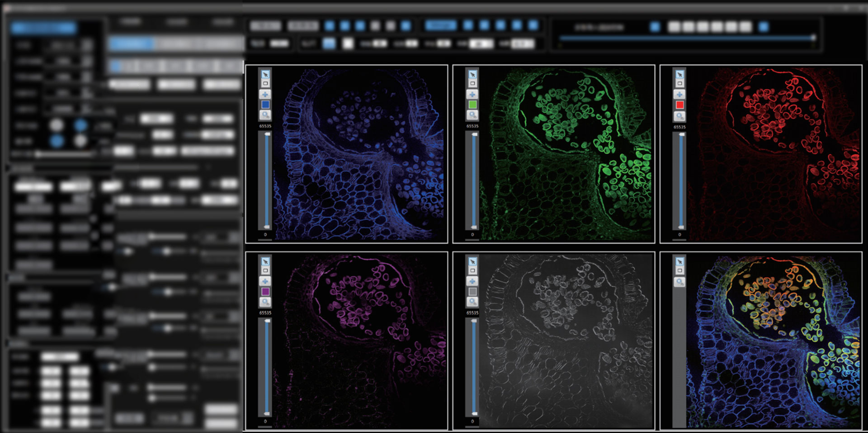The width and height of the screenshot is (868, 433).
Task: Click the upper handle of green channel intensity slider
Action: coord(474,134)
